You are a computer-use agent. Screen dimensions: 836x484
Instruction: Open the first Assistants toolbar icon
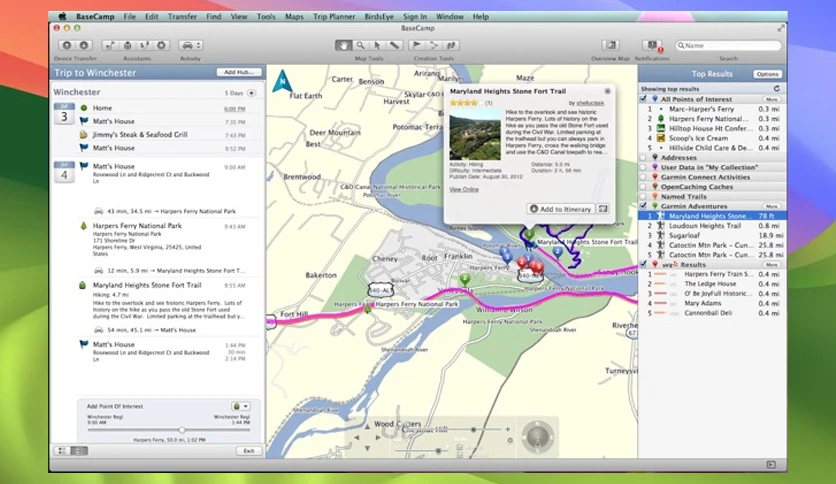click(x=109, y=45)
